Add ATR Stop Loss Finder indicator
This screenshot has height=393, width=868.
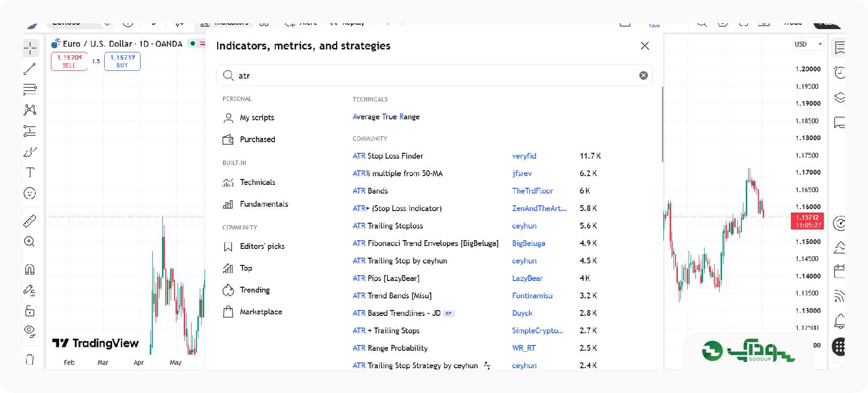point(388,156)
